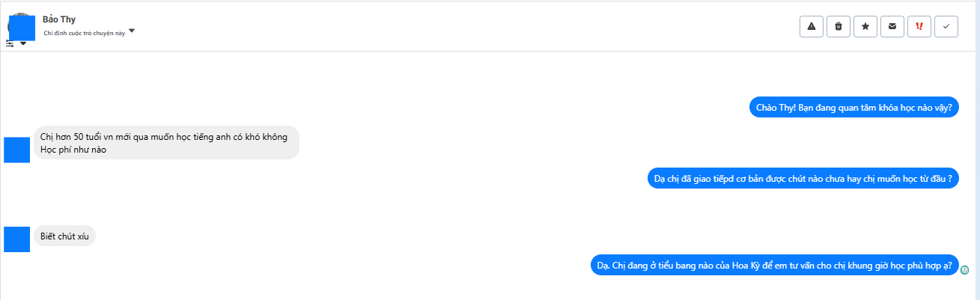Select the "Dạ chị đã giao tiếp" reply bubble

[x=803, y=178]
